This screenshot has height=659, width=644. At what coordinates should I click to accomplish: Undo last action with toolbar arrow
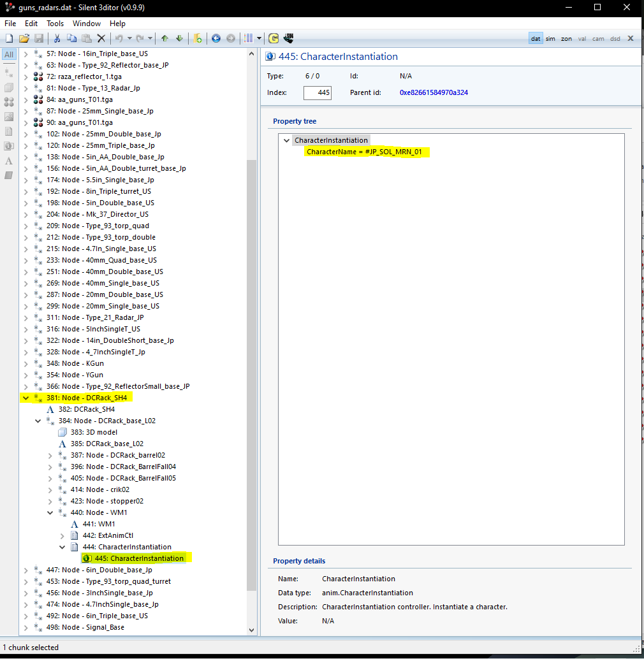click(119, 39)
